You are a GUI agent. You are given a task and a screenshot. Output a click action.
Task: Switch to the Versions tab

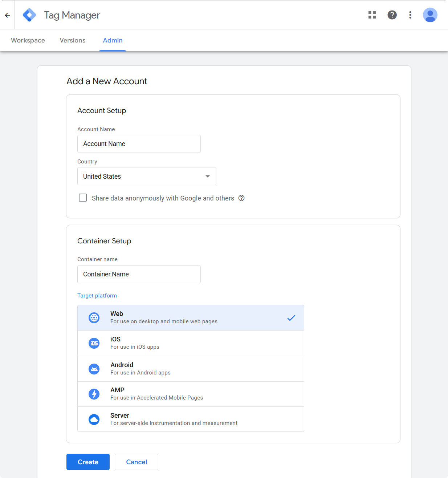[73, 40]
